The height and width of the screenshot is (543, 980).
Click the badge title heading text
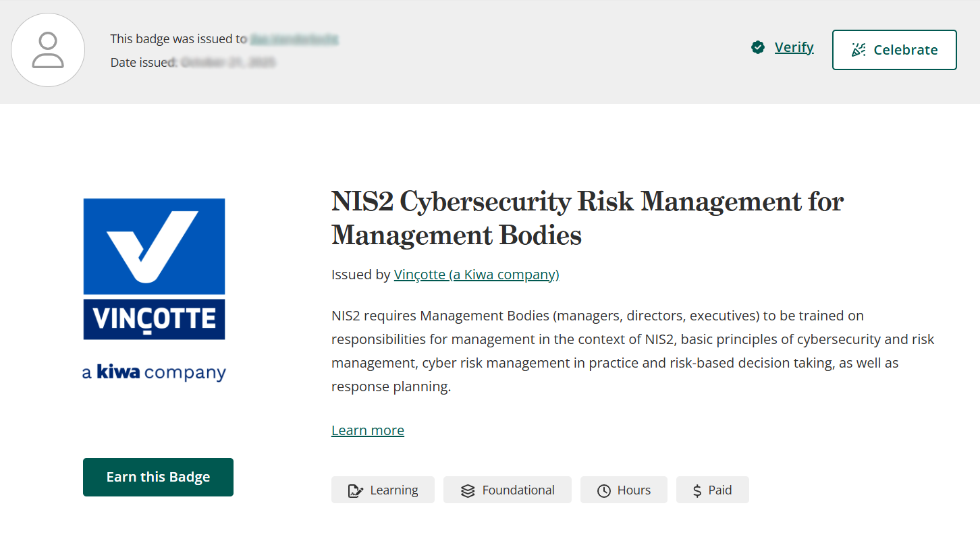[586, 217]
